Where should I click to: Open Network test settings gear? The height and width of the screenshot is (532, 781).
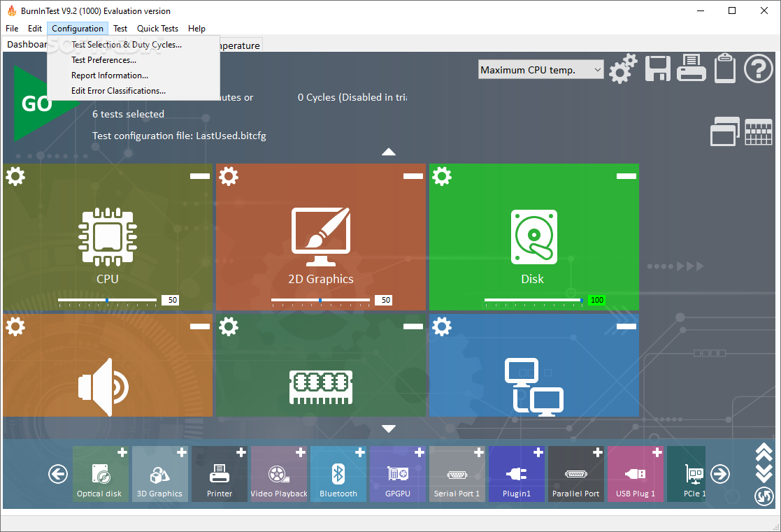(442, 326)
